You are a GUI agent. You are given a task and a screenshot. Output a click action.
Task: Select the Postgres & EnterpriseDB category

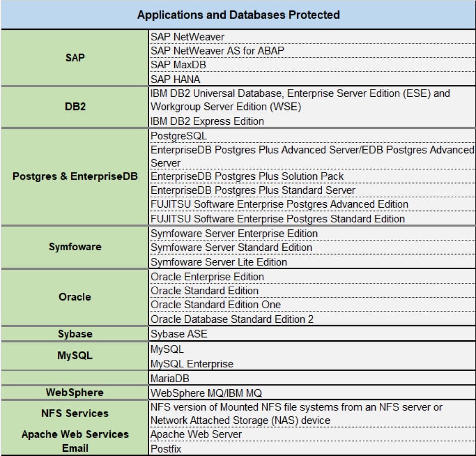[73, 177]
